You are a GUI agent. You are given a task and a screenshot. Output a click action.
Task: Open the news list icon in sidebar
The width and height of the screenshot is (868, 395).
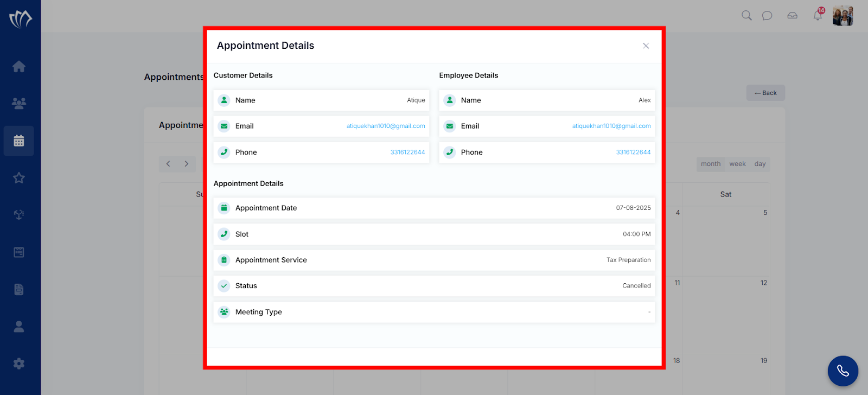click(19, 252)
